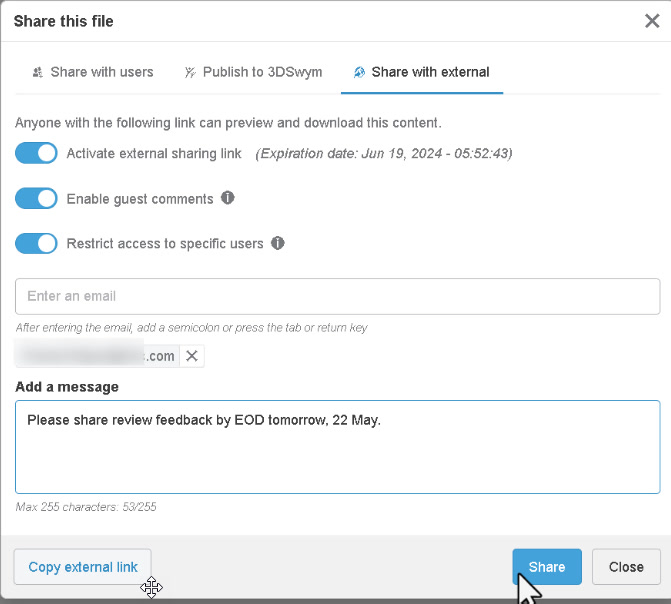Click inside the Add a message box
Viewport: 671px width, 604px height.
[x=337, y=455]
